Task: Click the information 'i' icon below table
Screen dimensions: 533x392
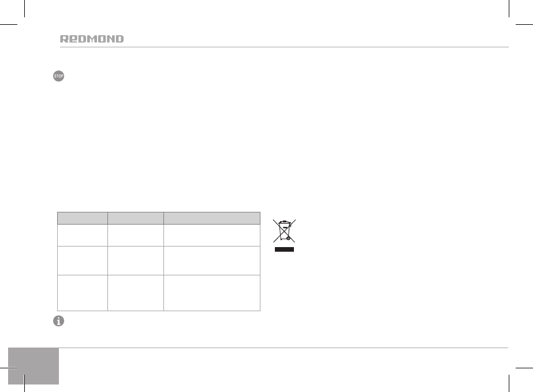Action: [58, 322]
